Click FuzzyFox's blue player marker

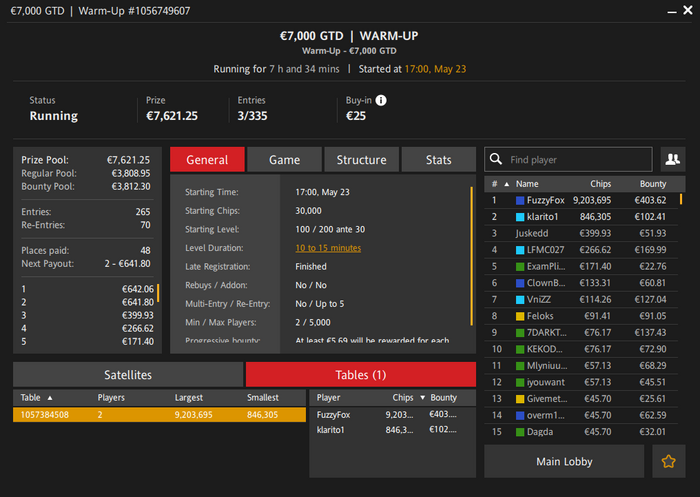tap(520, 201)
